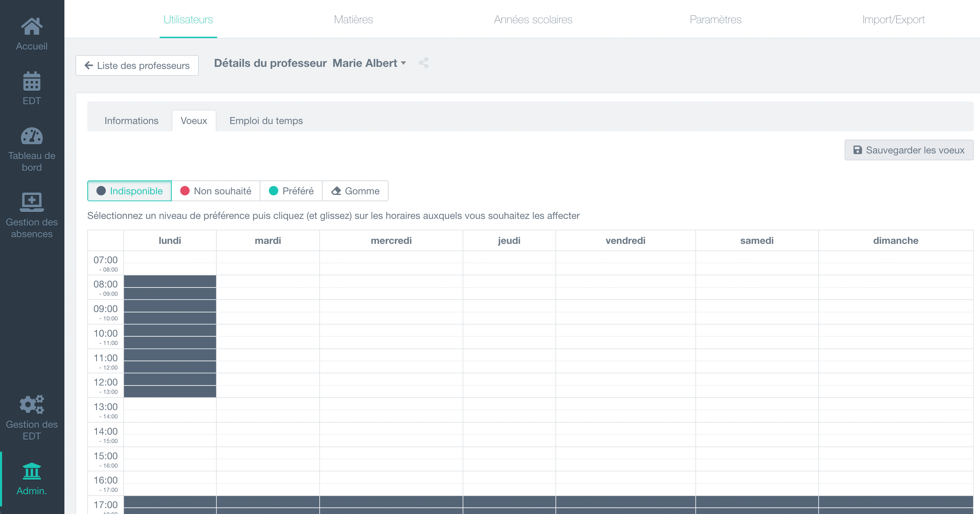
Task: Click the Admin building icon
Action: point(32,471)
